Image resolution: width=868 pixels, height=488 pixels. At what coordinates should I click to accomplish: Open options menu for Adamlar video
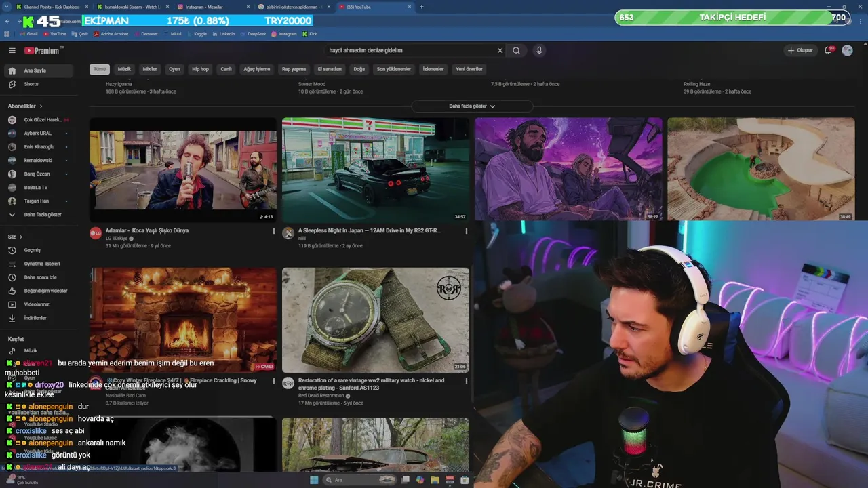pos(274,231)
